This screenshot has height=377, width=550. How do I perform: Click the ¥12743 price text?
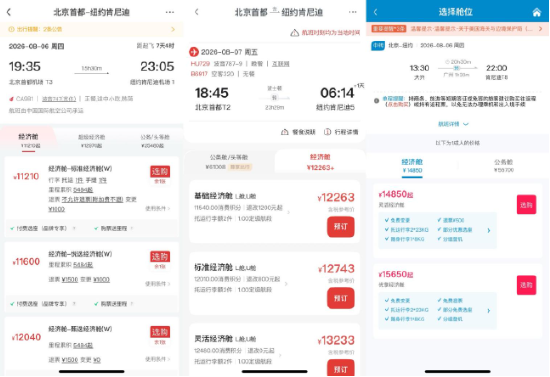[x=336, y=269]
